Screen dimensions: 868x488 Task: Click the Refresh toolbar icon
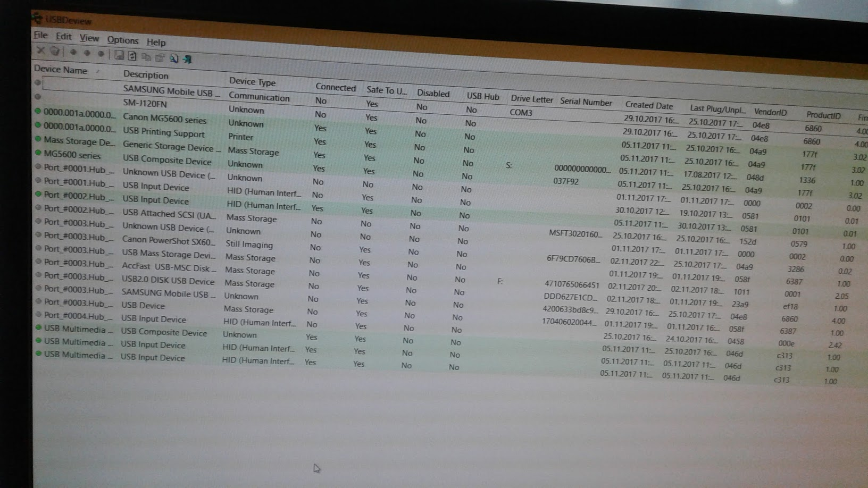132,56
